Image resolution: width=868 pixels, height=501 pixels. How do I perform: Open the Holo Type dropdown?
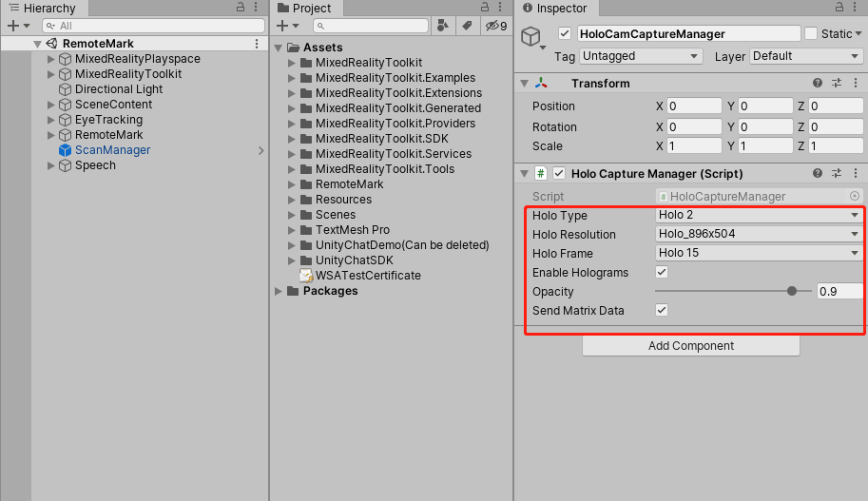[759, 215]
